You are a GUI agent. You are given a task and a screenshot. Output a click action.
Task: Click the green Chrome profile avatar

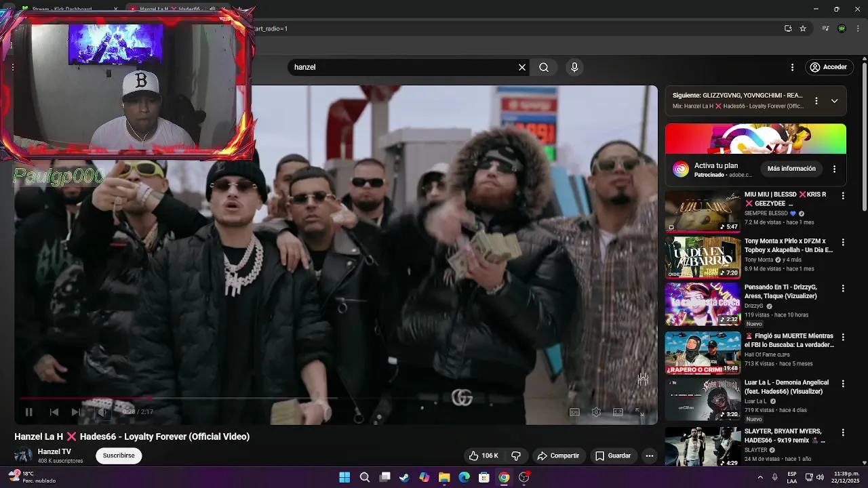842,28
